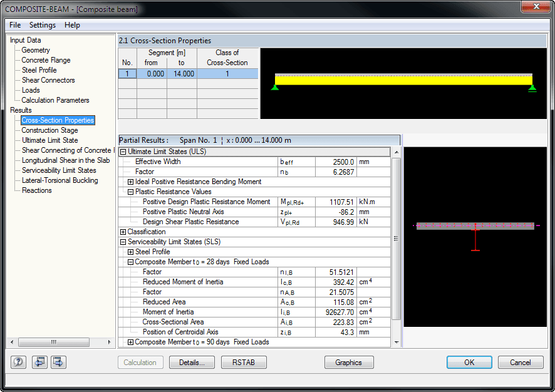Click the navigator horizontal scrollbar thumb

(54, 342)
